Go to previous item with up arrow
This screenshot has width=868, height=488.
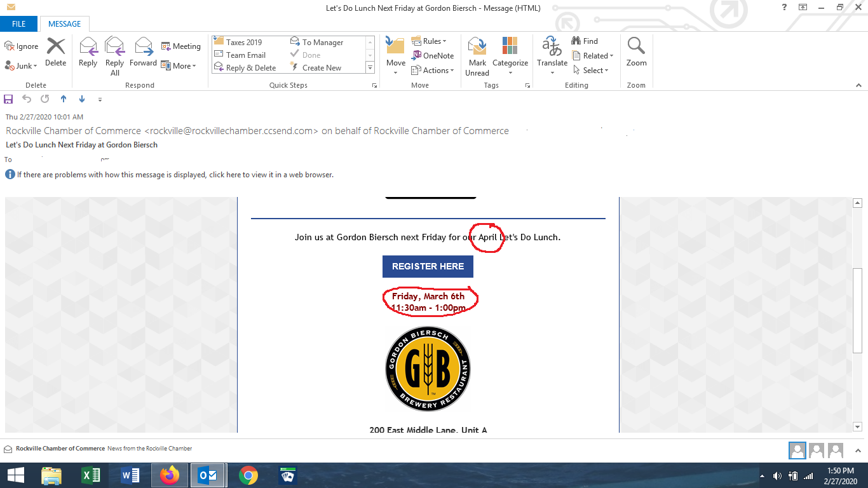click(63, 99)
